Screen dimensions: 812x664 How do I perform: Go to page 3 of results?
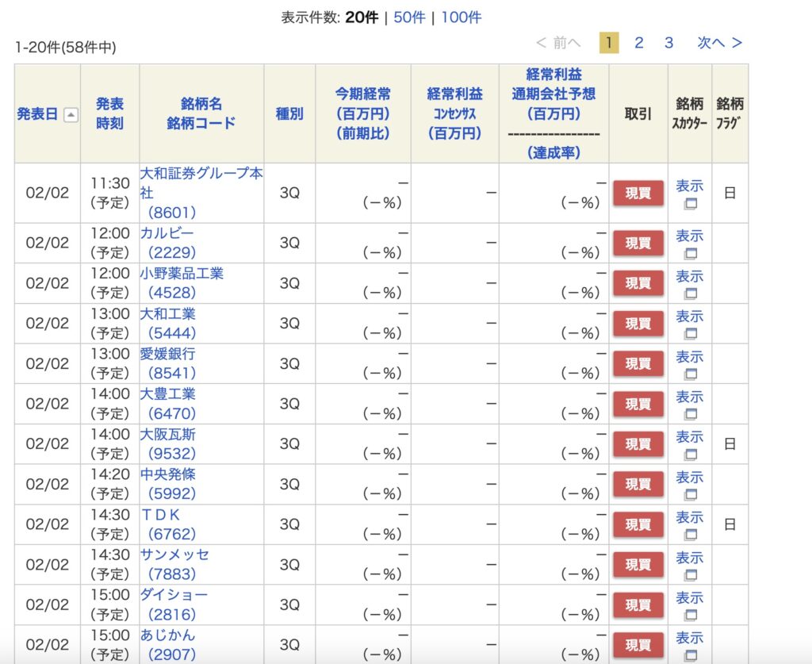[668, 43]
